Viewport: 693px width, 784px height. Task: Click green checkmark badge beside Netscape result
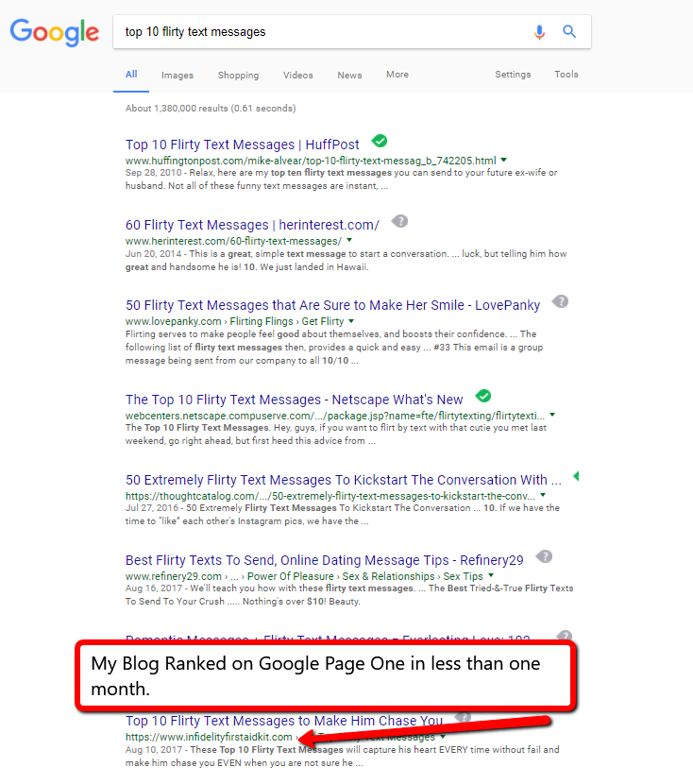483,396
